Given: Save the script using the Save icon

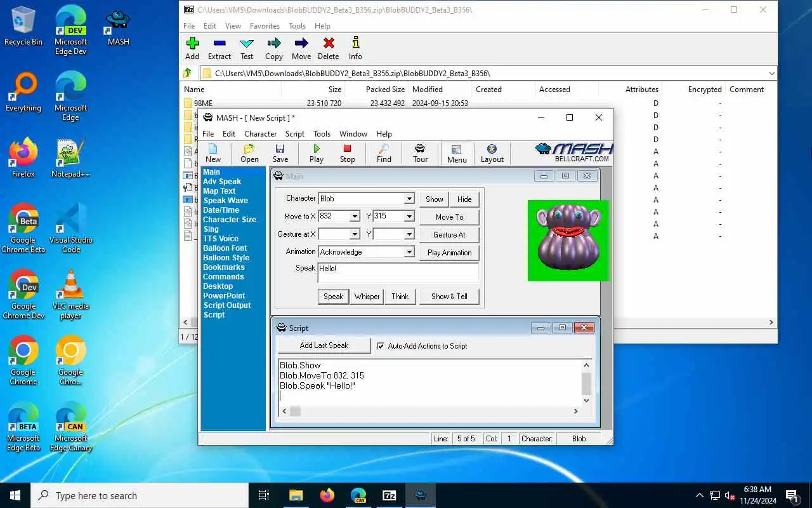Looking at the screenshot, I should 280,154.
